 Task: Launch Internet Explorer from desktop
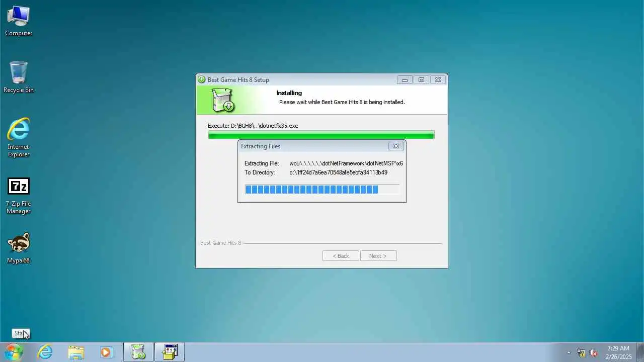pyautogui.click(x=19, y=138)
